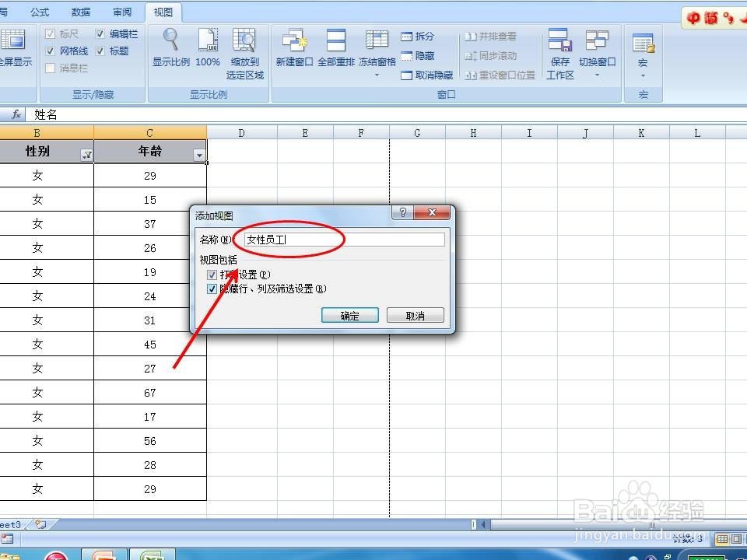The width and height of the screenshot is (747, 560).
Task: Hide the window with 隐藏
Action: click(417, 56)
